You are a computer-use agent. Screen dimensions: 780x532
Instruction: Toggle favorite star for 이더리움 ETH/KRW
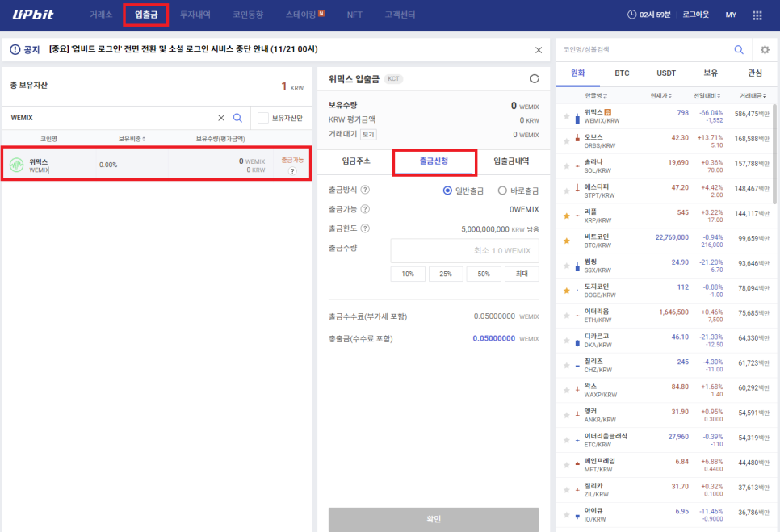[566, 315]
